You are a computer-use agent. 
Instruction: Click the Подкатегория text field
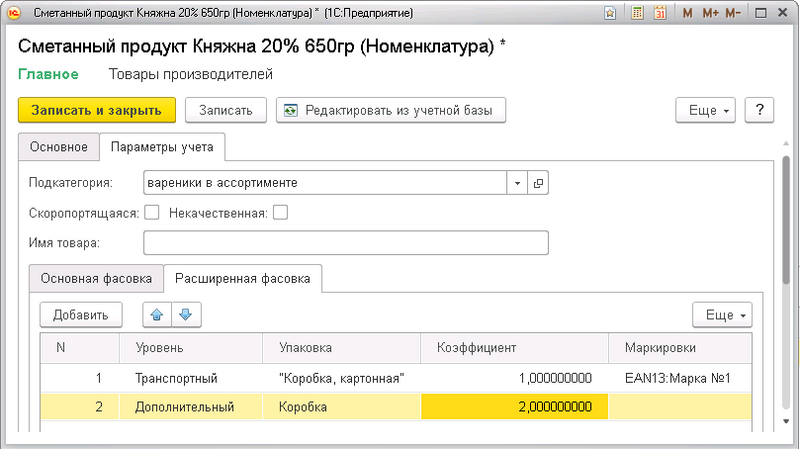point(325,183)
